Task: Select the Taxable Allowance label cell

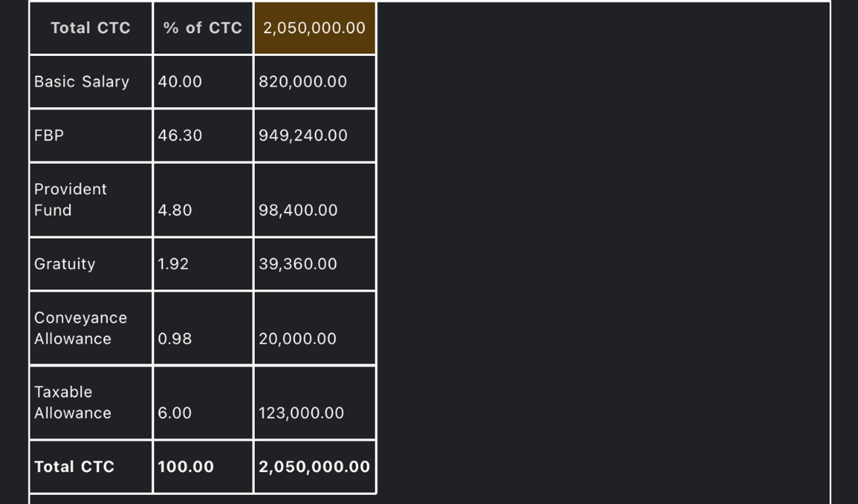Action: pos(91,403)
